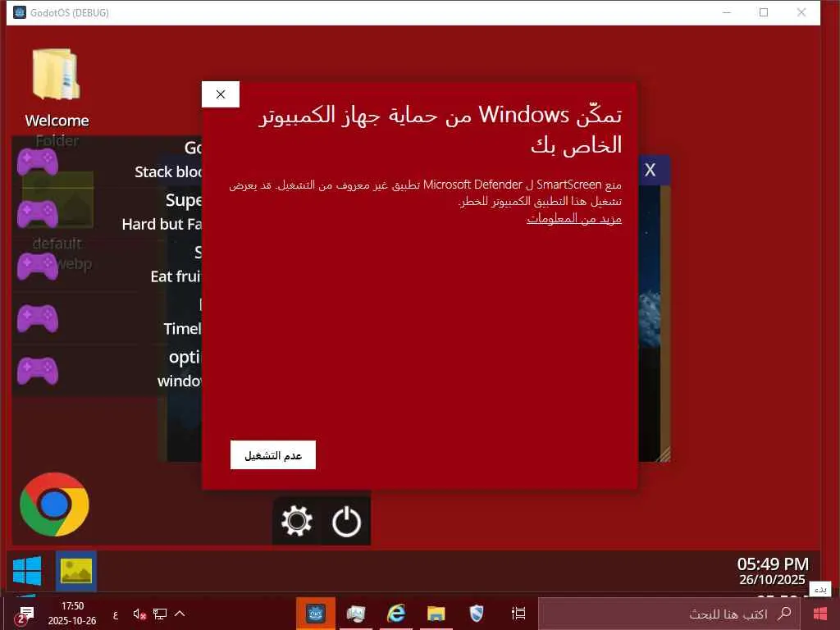Launch Internet Explorer from the taskbar
Screen dimensions: 840x630
[396, 614]
